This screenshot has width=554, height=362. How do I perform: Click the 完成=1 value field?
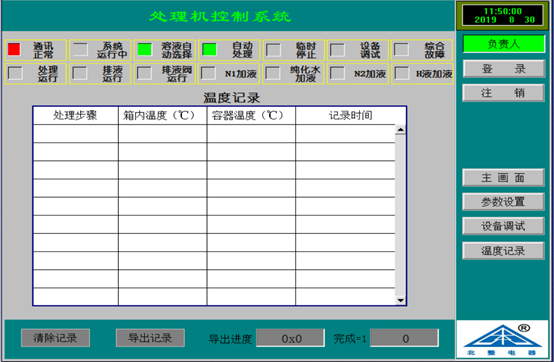[405, 338]
